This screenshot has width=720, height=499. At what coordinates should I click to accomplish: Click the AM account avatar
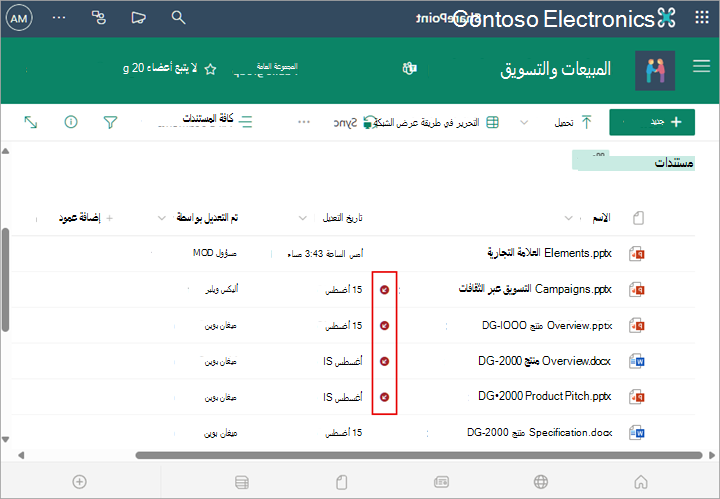(19, 18)
